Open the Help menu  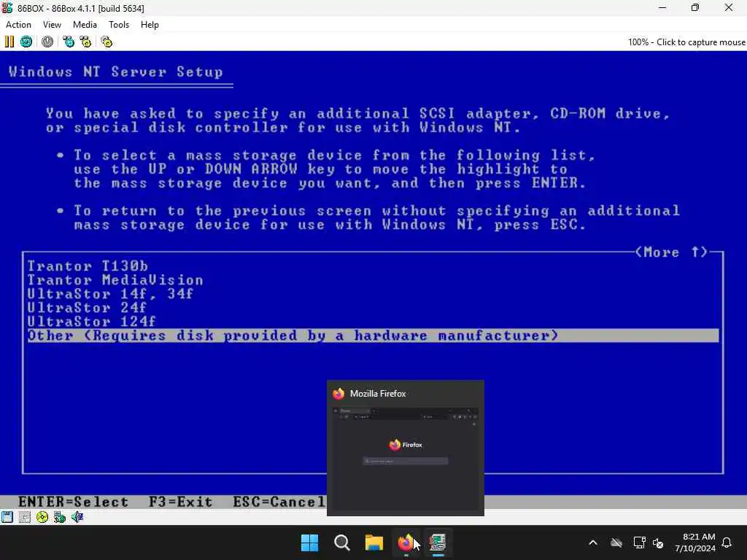(150, 25)
